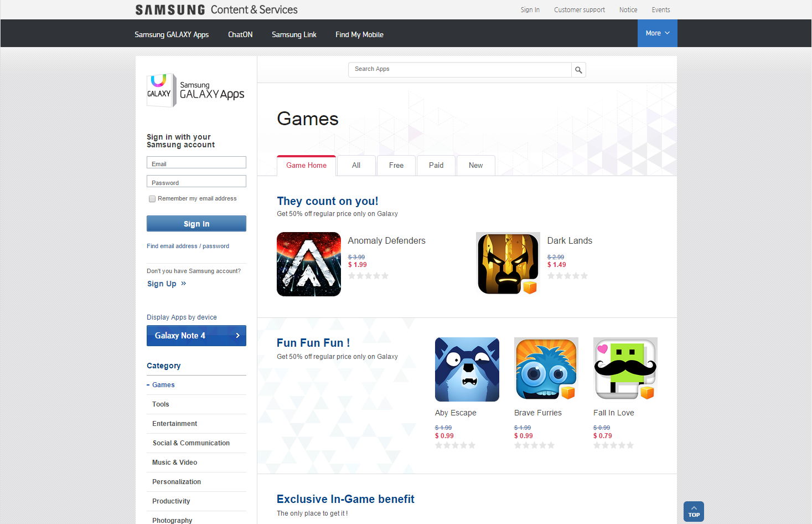Image resolution: width=812 pixels, height=524 pixels.
Task: Open Samsung Link in navigation bar
Action: [294, 34]
